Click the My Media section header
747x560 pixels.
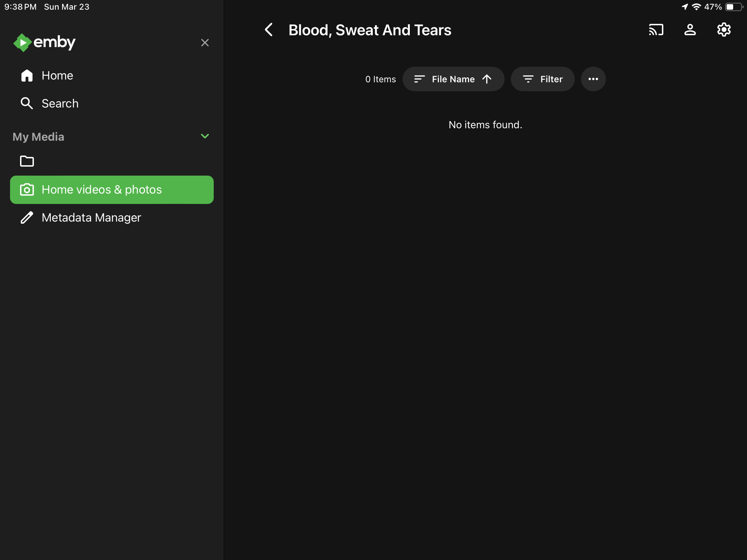click(38, 137)
